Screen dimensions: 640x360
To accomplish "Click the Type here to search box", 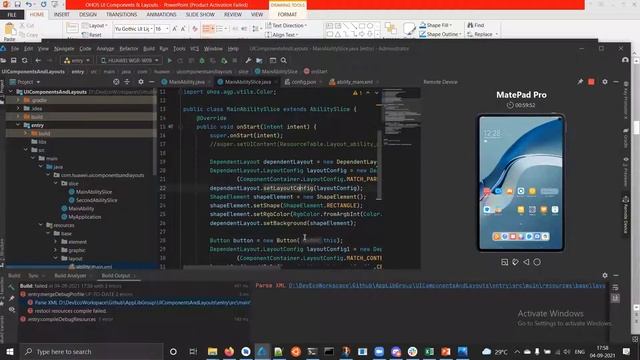I will 91,351.
